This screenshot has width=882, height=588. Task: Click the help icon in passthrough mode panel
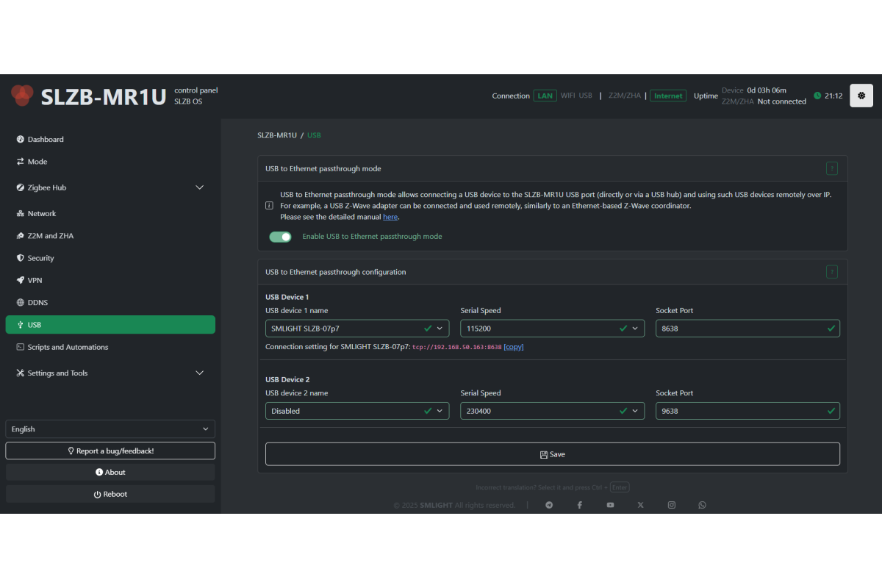pyautogui.click(x=831, y=168)
